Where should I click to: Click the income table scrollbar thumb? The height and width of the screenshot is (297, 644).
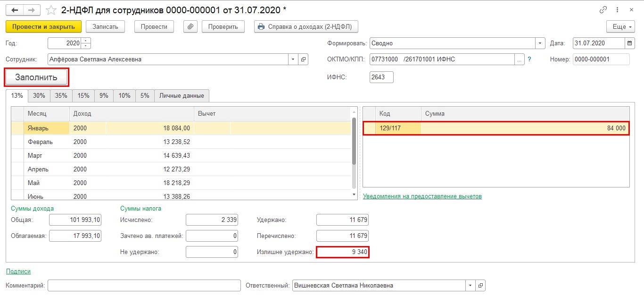click(354, 141)
